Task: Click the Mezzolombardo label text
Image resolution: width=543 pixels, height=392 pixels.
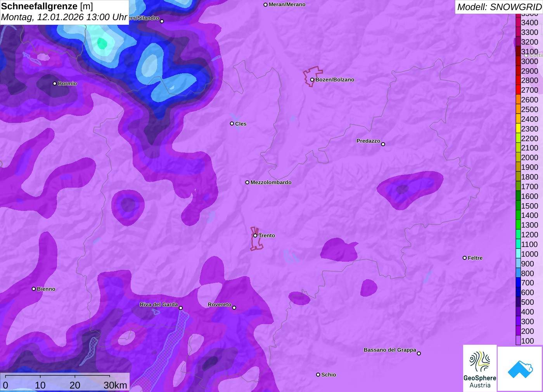Action: [271, 182]
